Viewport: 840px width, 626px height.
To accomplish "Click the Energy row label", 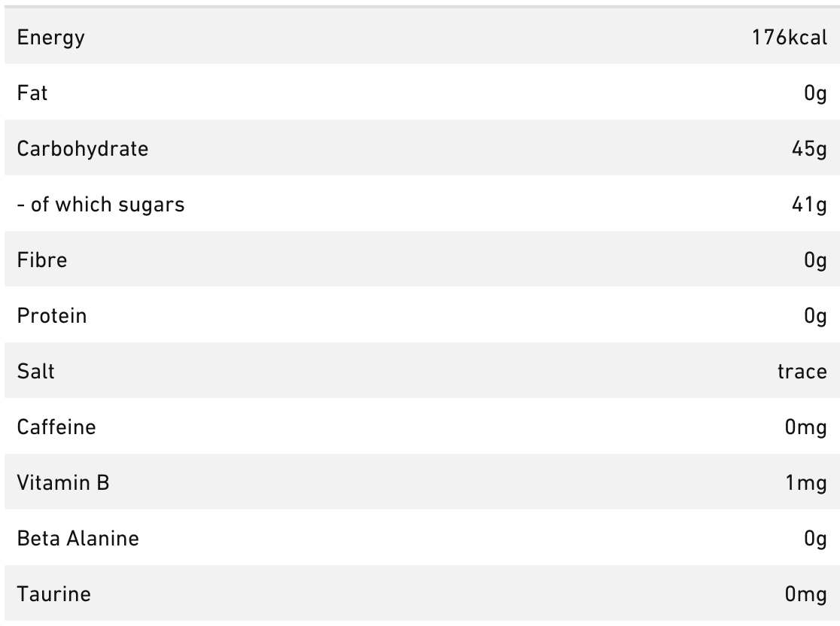I will coord(50,38).
